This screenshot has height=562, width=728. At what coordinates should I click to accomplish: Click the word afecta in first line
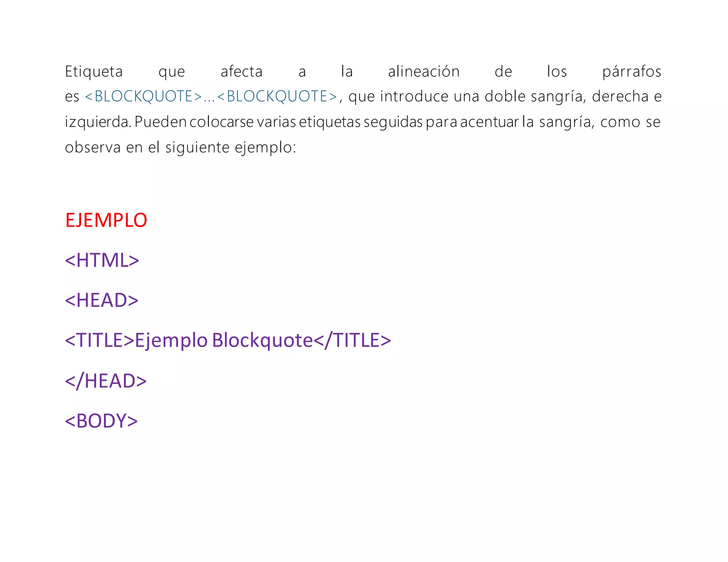click(242, 71)
